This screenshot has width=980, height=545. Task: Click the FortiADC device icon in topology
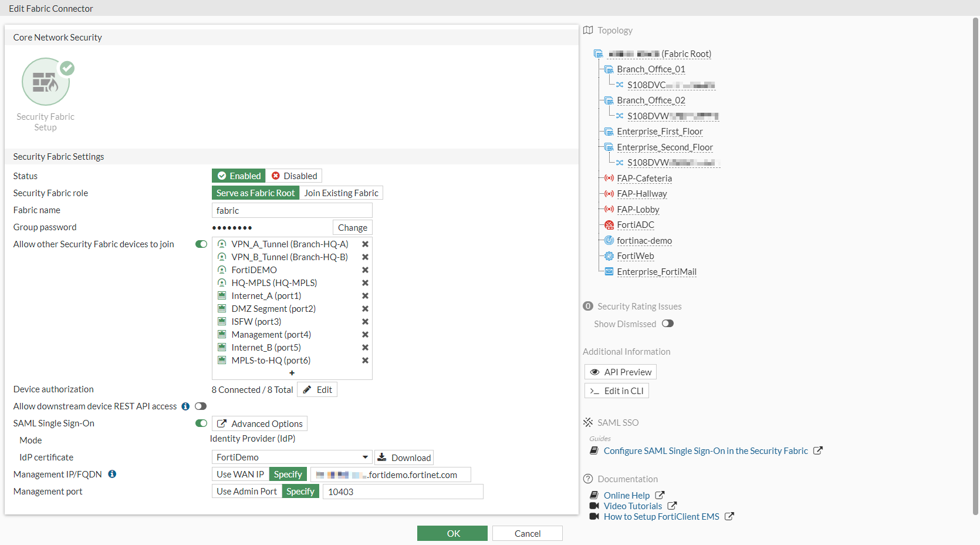point(609,225)
